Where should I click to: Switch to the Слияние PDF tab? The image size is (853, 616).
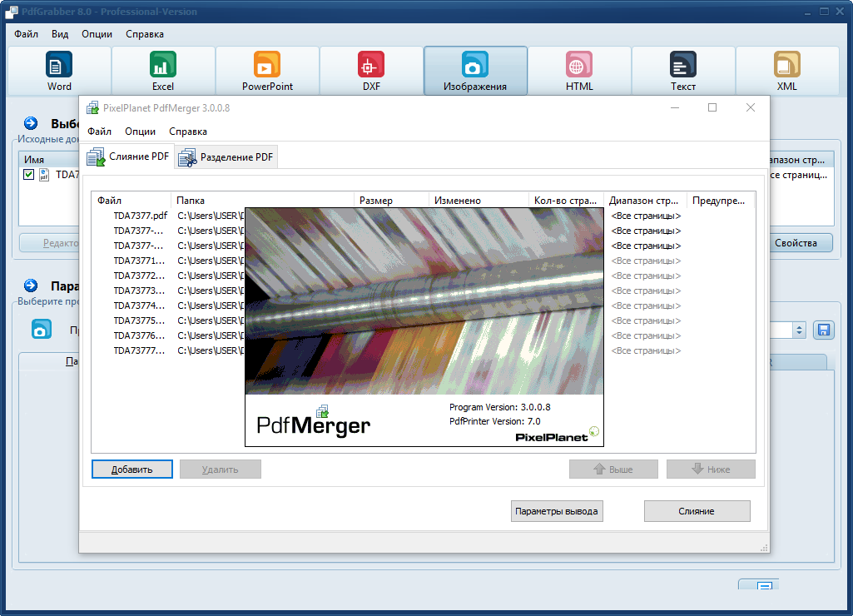point(128,156)
